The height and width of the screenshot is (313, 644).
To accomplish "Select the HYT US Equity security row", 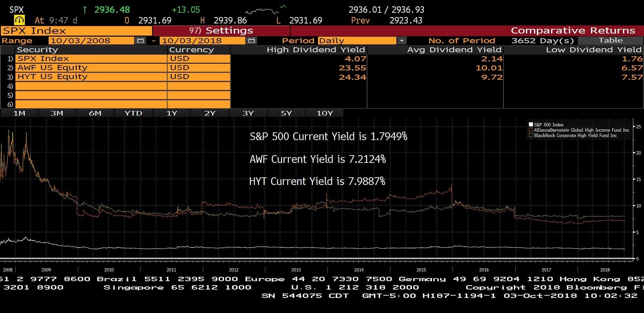I will click(x=91, y=77).
